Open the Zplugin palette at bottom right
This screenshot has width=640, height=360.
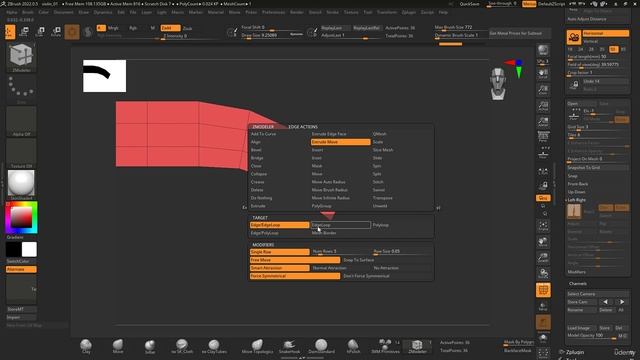(x=575, y=352)
